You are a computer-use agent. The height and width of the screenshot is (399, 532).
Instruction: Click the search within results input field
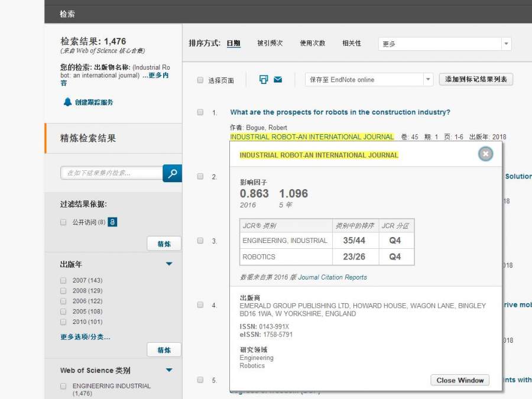click(x=111, y=173)
